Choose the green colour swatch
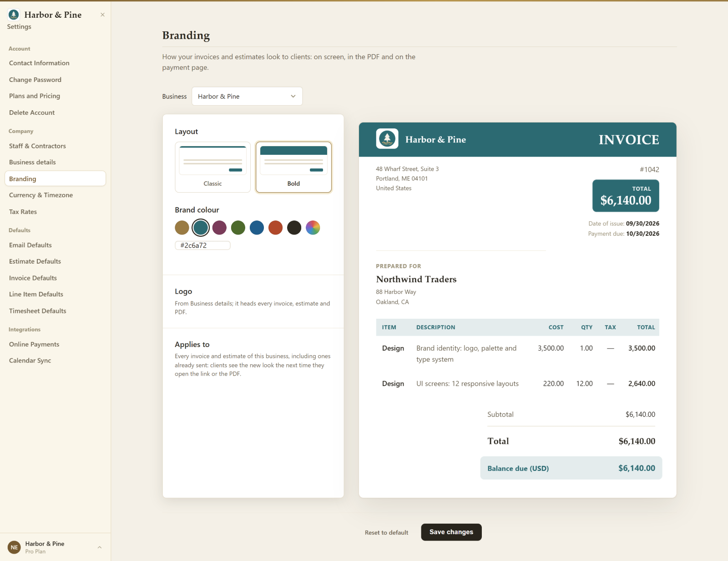728x561 pixels. 238,228
